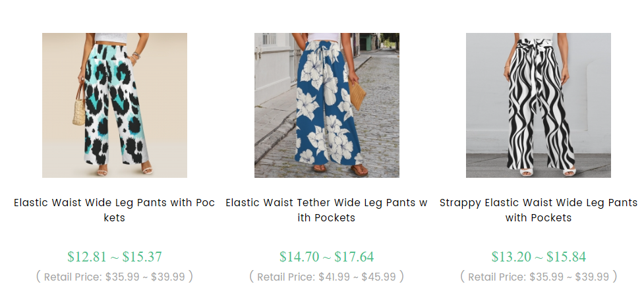Click the $15.37 price
The width and height of the screenshot is (644, 303).
tap(142, 257)
